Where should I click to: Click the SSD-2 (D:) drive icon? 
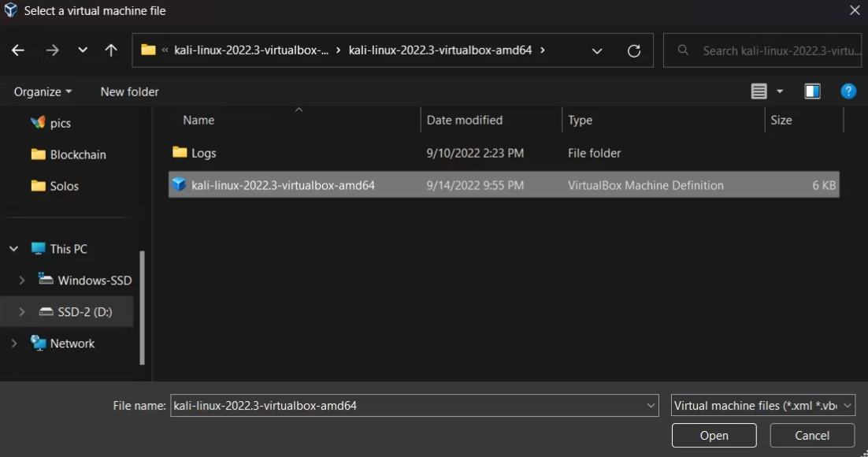point(46,311)
